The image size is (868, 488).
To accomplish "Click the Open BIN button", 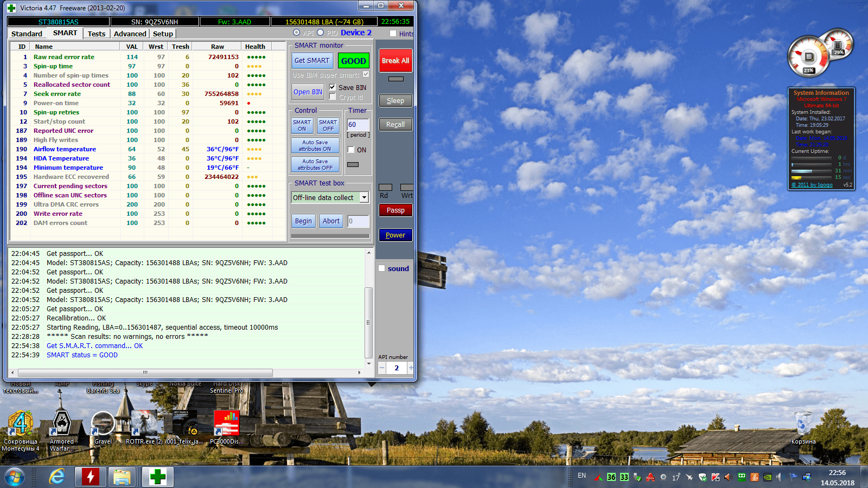I will (308, 92).
